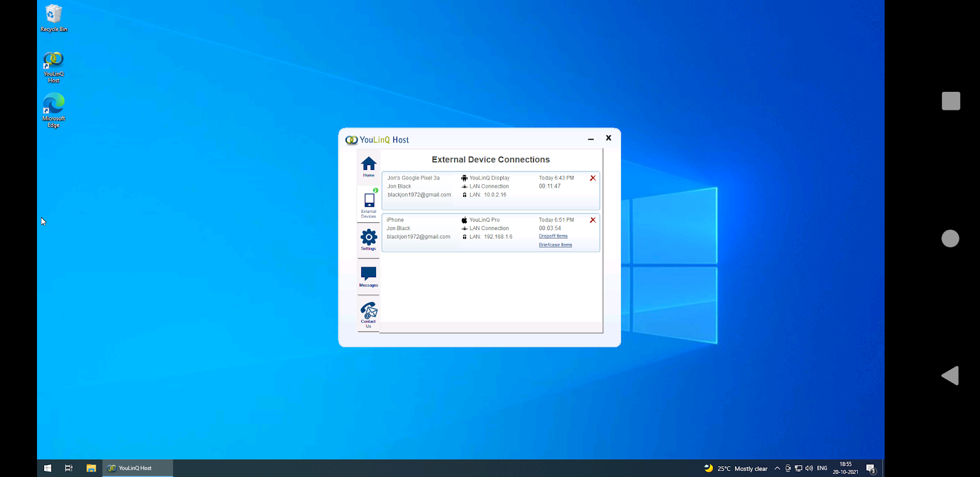Open the Briefcase Items link
This screenshot has height=477, width=980.
point(555,245)
